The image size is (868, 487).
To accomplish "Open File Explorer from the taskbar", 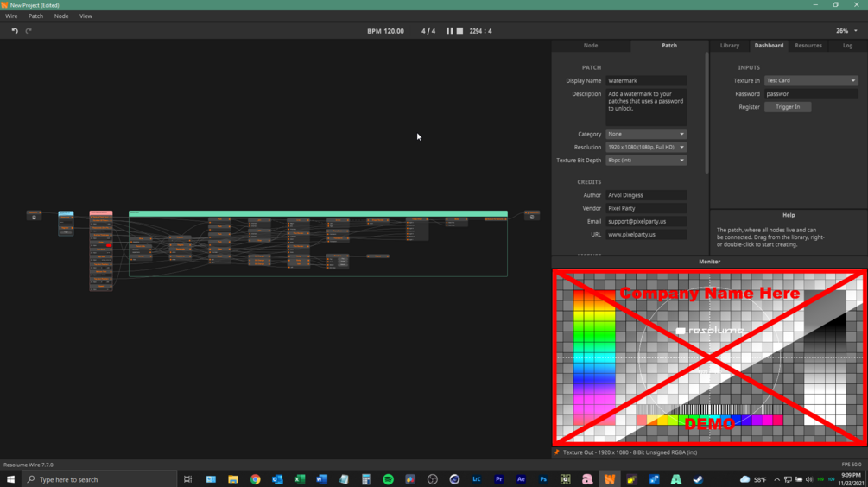I will click(x=233, y=479).
